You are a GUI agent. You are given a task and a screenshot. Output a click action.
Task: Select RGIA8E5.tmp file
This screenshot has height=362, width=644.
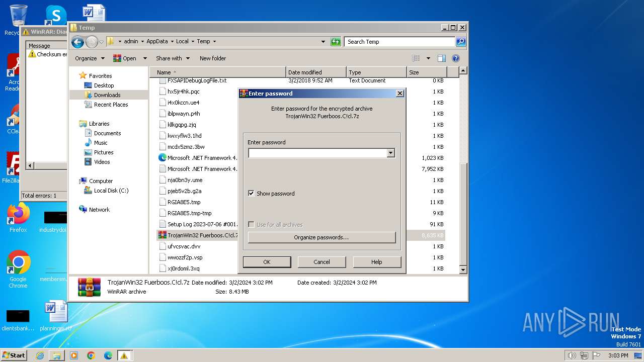(x=184, y=202)
